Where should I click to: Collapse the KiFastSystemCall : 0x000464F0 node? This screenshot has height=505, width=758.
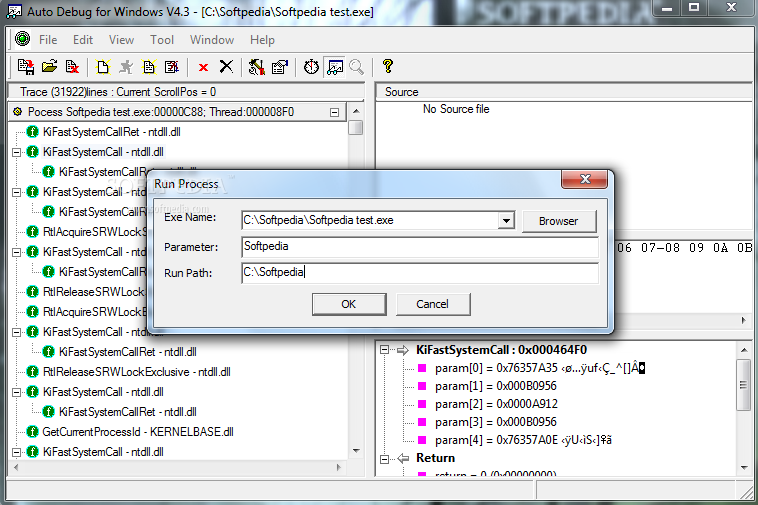coord(384,350)
